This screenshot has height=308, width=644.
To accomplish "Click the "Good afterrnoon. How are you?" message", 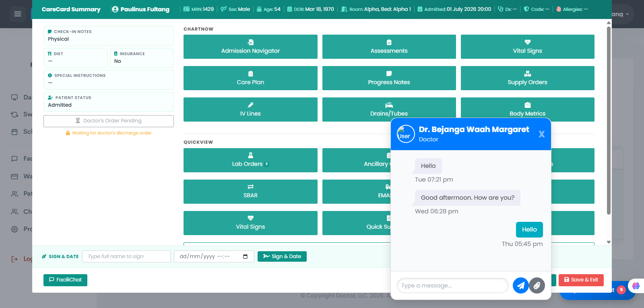I will (468, 198).
